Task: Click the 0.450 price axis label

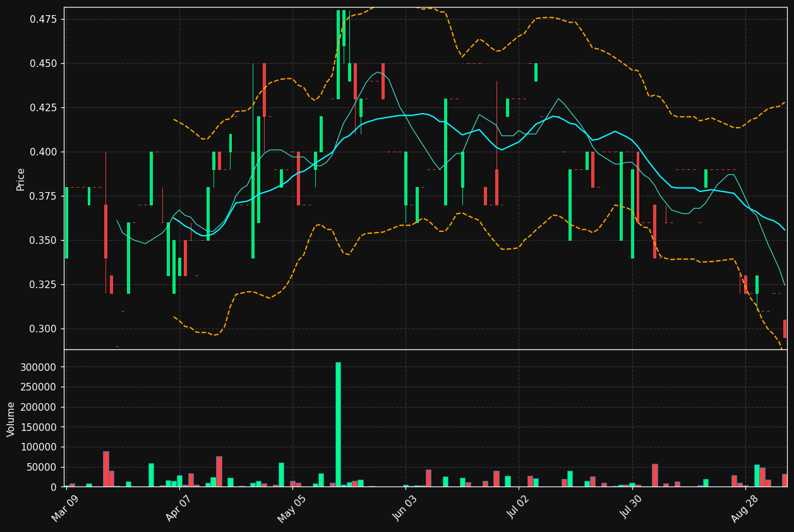Action: pyautogui.click(x=43, y=64)
